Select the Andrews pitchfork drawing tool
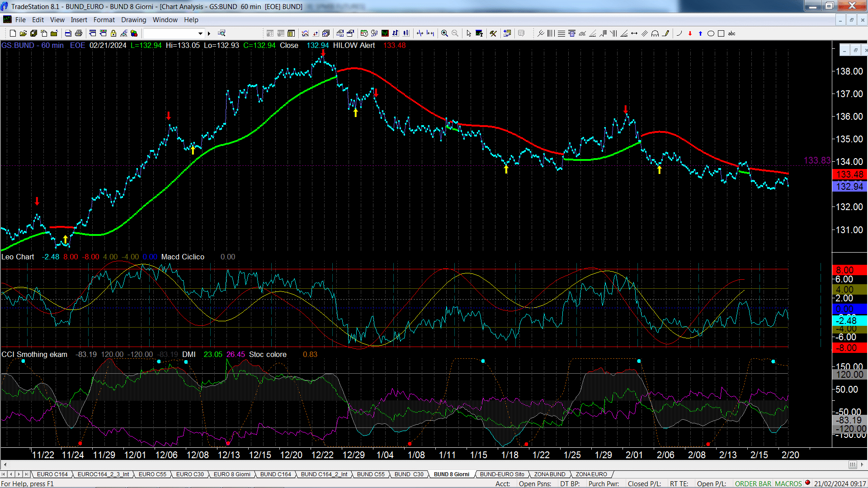This screenshot has width=868, height=488. [x=541, y=33]
